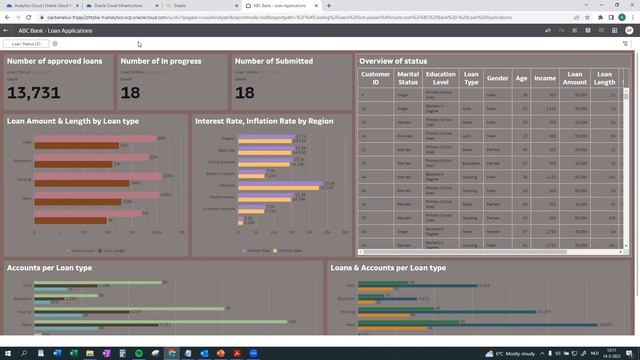Click the add filter icon beside Loan Status
640x360 pixels.
(x=55, y=44)
